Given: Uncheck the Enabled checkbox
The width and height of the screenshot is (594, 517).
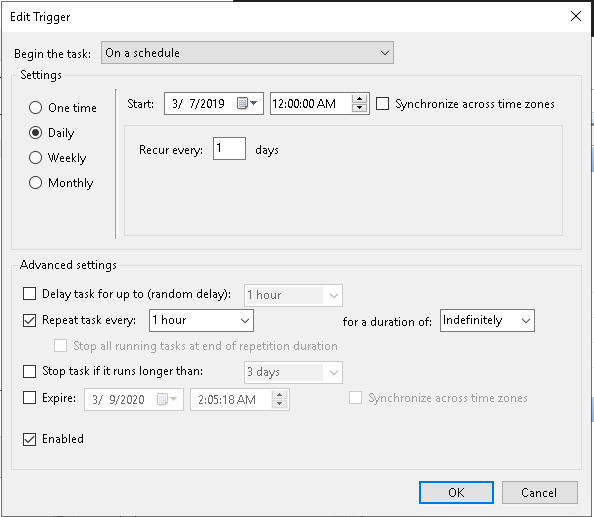Looking at the screenshot, I should (30, 439).
